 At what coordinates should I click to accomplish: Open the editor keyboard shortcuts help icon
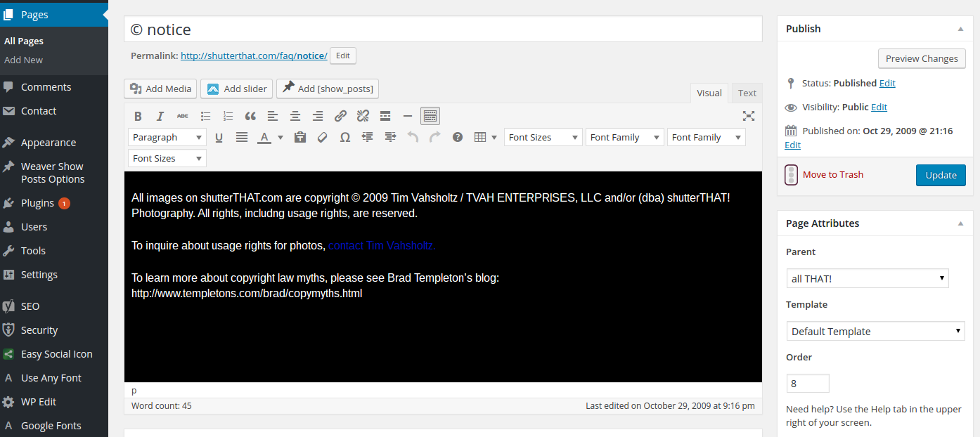tap(458, 138)
